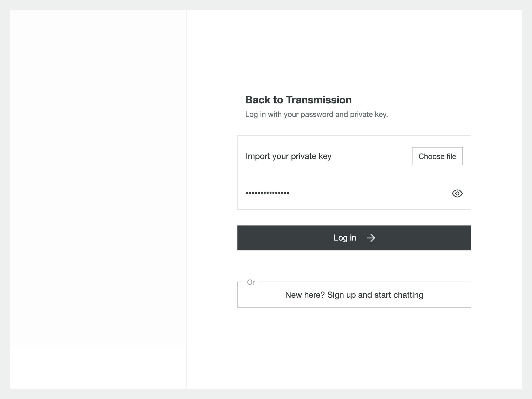Click Log in to authenticate

(x=354, y=238)
